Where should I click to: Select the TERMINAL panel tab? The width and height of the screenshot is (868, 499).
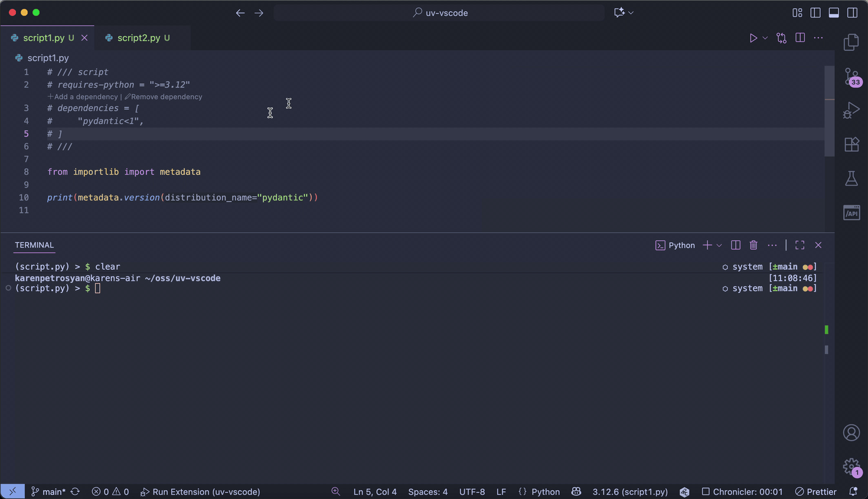click(34, 245)
